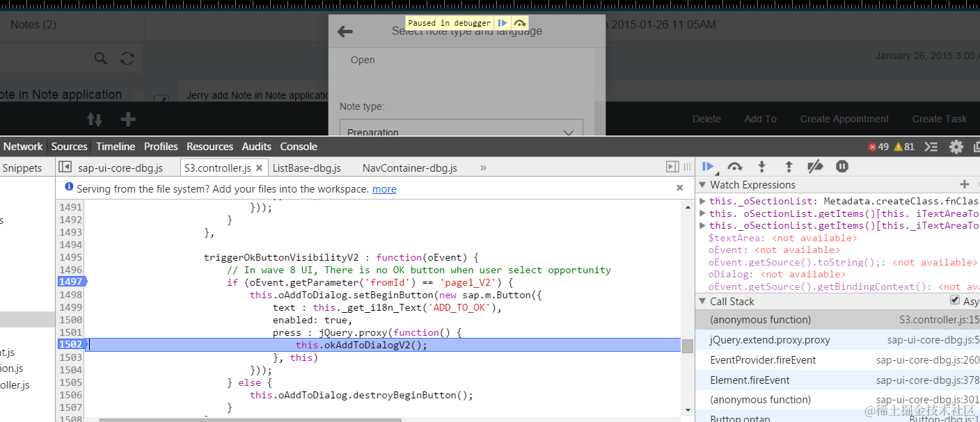This screenshot has height=422, width=980.
Task: Open the Audits panel
Action: (x=256, y=147)
